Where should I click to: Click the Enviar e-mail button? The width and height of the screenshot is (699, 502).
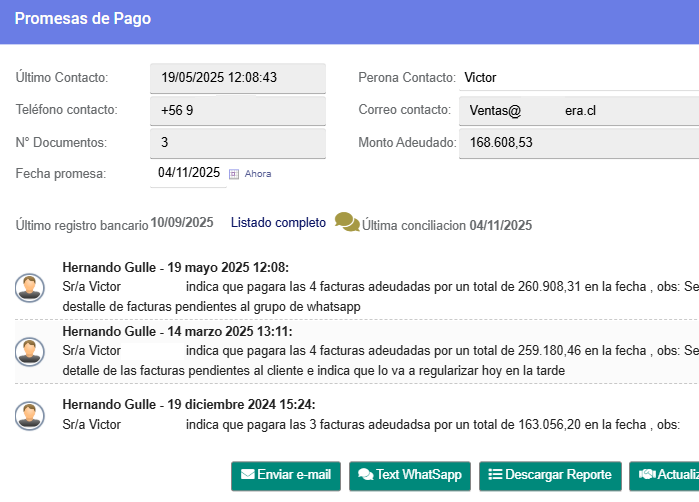(286, 475)
